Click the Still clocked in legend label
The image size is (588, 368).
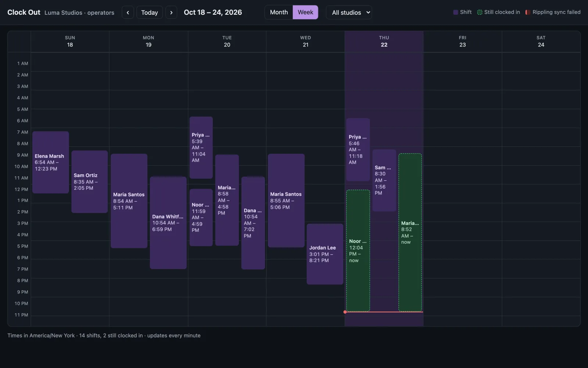point(502,12)
